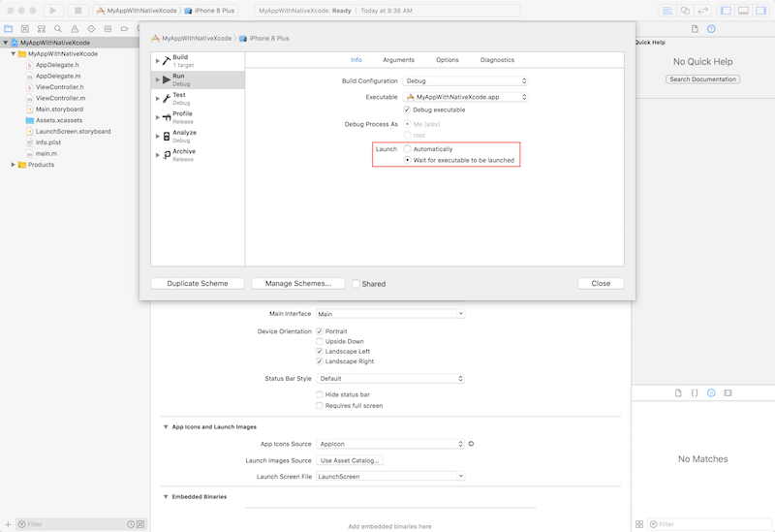Select Launch Automatically radio option

pos(407,149)
